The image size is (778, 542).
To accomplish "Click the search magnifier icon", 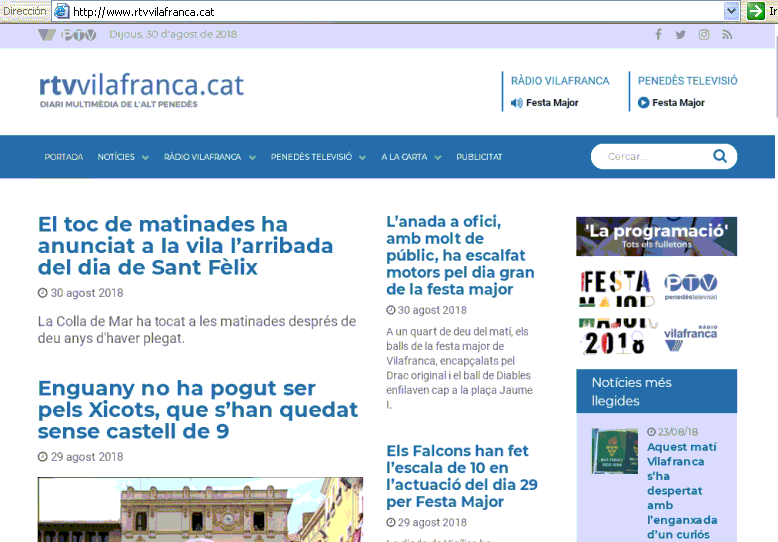I will point(720,156).
